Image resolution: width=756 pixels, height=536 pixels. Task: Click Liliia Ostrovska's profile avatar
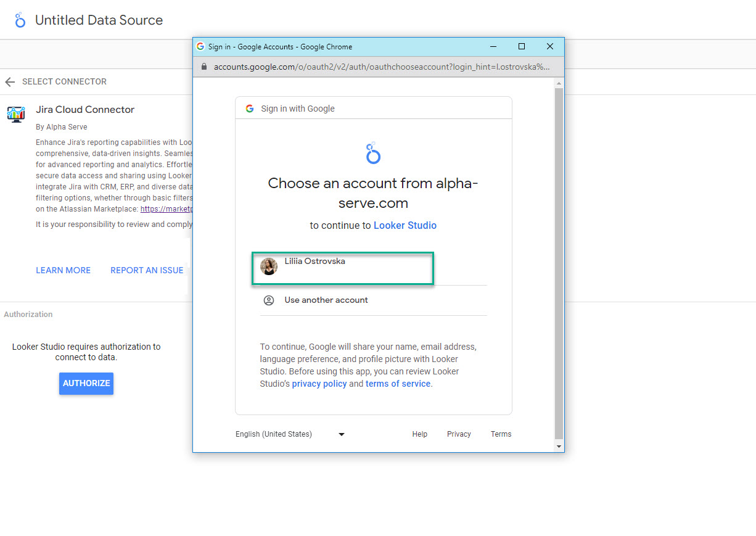(269, 266)
